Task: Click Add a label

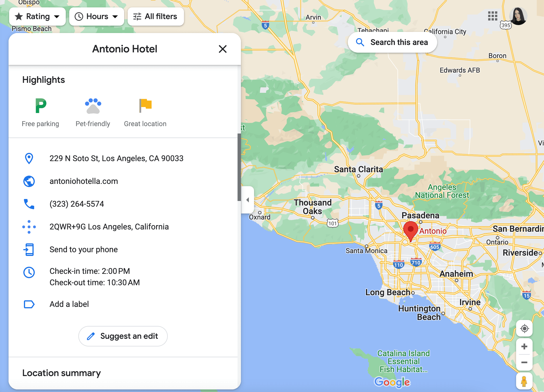Action: (x=69, y=304)
